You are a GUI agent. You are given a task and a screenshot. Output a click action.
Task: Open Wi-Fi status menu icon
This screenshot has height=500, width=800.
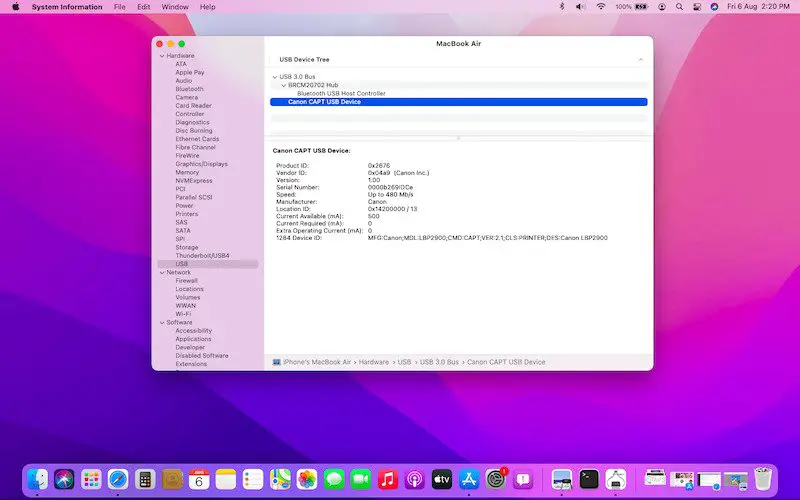pyautogui.click(x=601, y=7)
